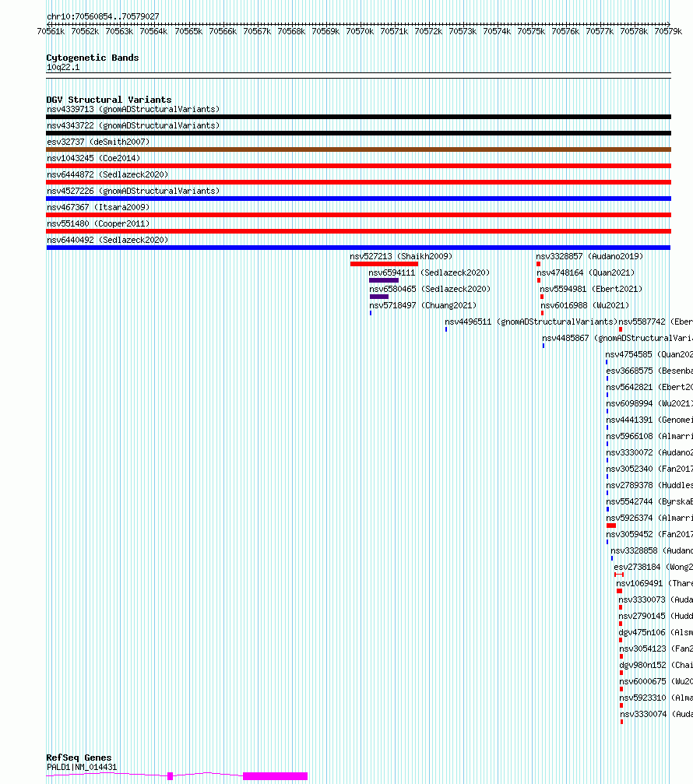The height and width of the screenshot is (784, 693).
Task: Open nsv3054123 variant label
Action: [x=656, y=649]
